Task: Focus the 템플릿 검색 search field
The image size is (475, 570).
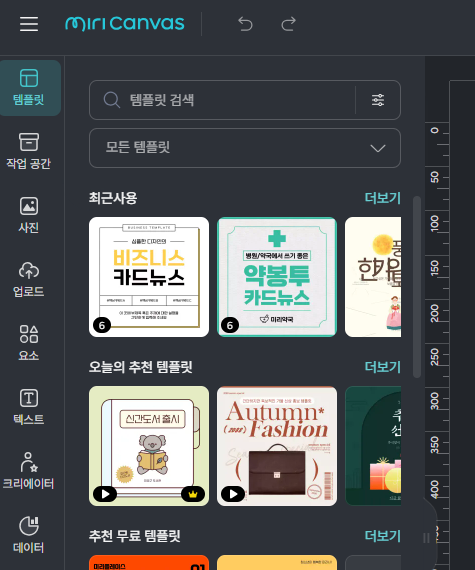Action: 222,100
